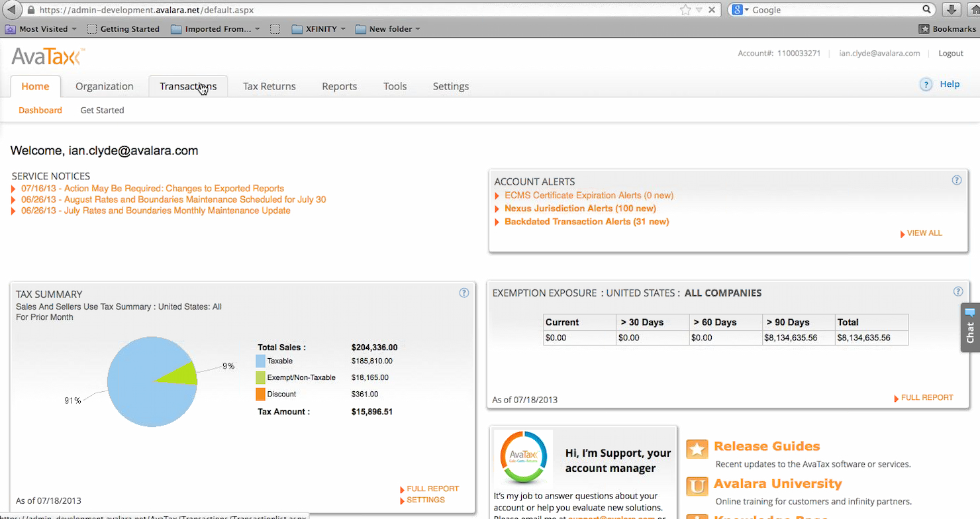Open the New folder bookmarks dropdown

point(388,29)
